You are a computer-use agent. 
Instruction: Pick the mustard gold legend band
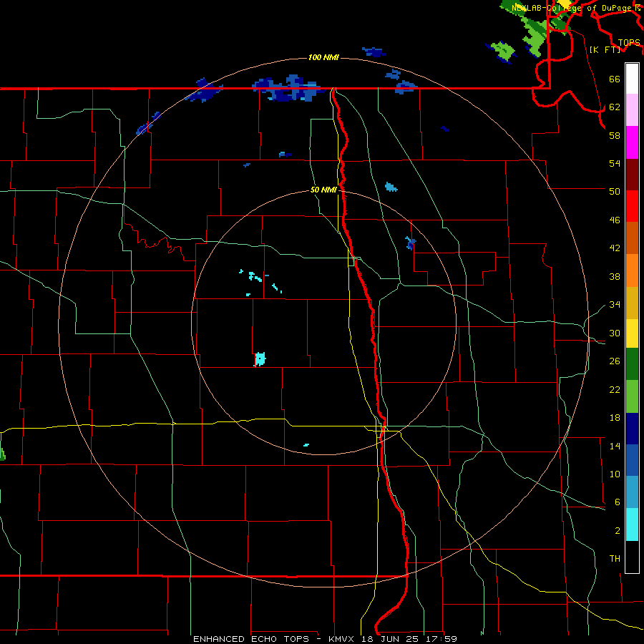click(x=632, y=303)
